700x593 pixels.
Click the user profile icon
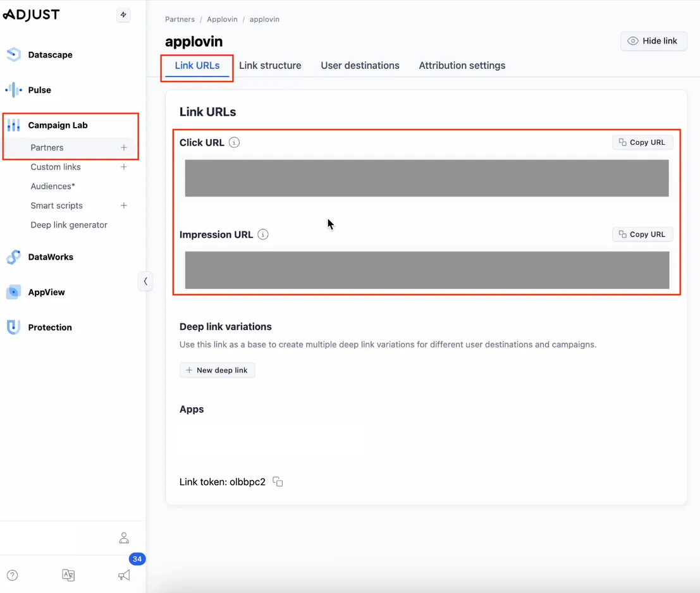[x=124, y=538]
